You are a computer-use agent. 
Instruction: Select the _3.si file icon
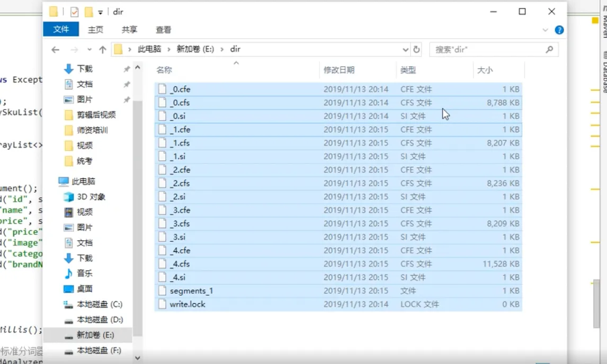pyautogui.click(x=163, y=237)
